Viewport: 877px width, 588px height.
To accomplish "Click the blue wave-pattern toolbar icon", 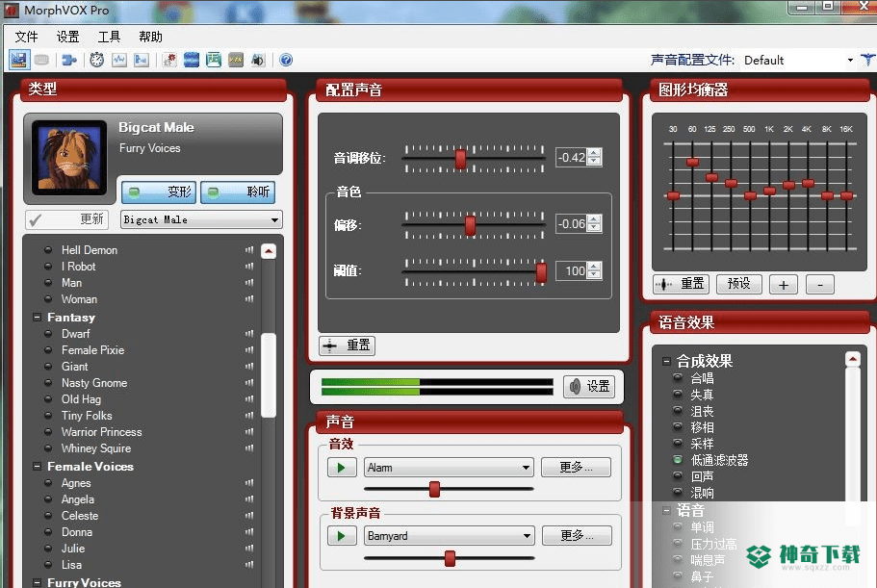I will (192, 60).
